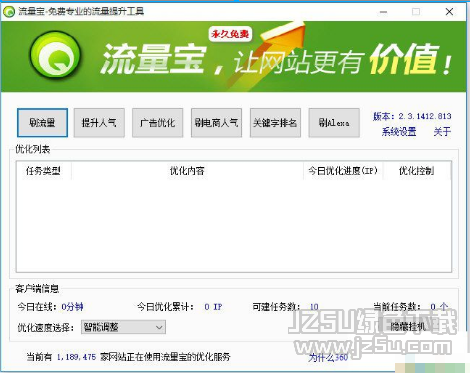Select the 广告优化 tab

click(157, 123)
